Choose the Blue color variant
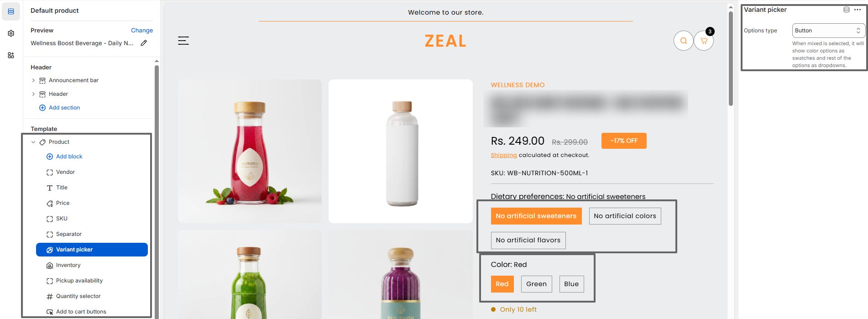The image size is (868, 319). (x=571, y=284)
